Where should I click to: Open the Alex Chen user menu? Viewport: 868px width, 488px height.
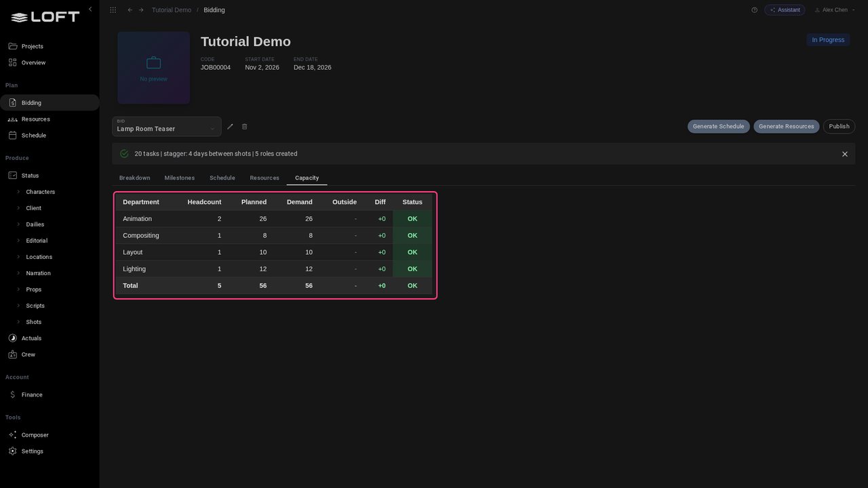(x=835, y=10)
